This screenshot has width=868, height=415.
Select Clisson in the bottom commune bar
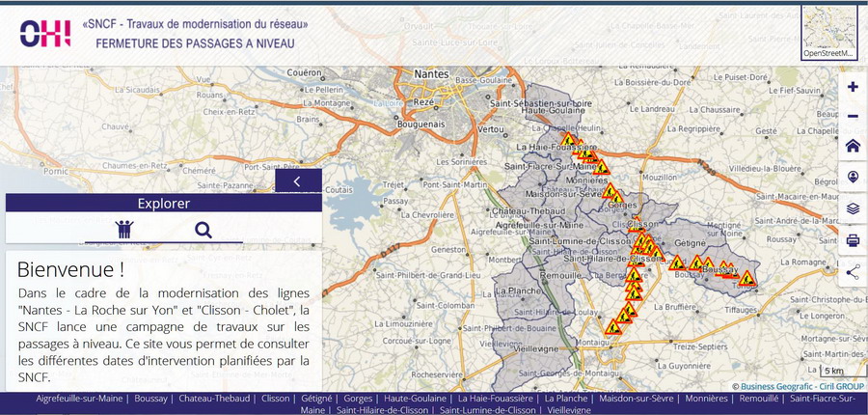pyautogui.click(x=276, y=398)
